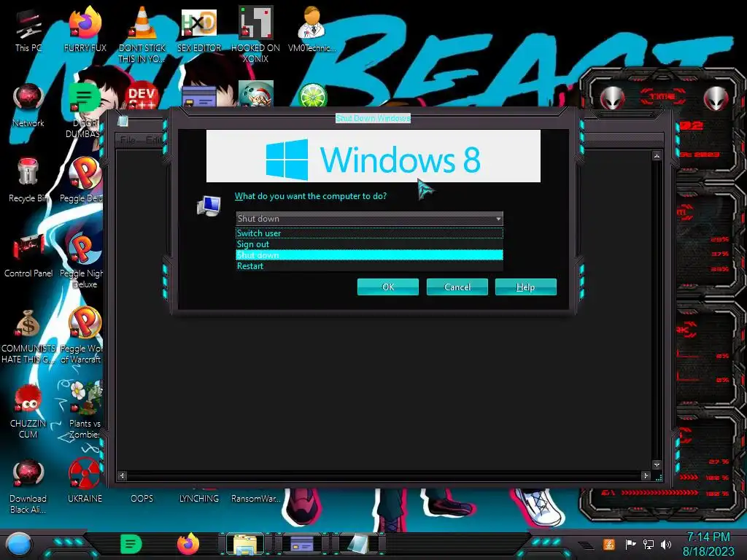Expand the Shut down combo box

click(x=369, y=219)
